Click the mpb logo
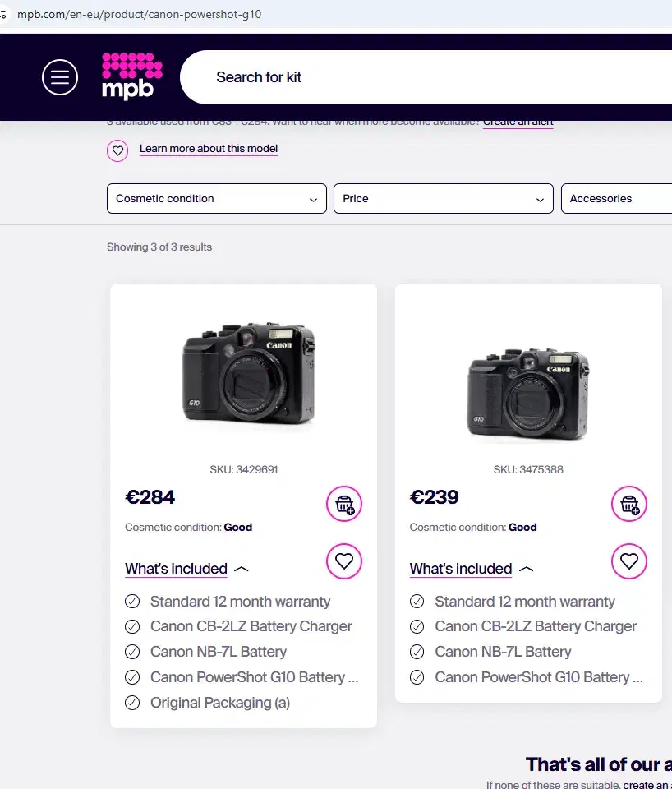672x789 pixels. (x=131, y=76)
